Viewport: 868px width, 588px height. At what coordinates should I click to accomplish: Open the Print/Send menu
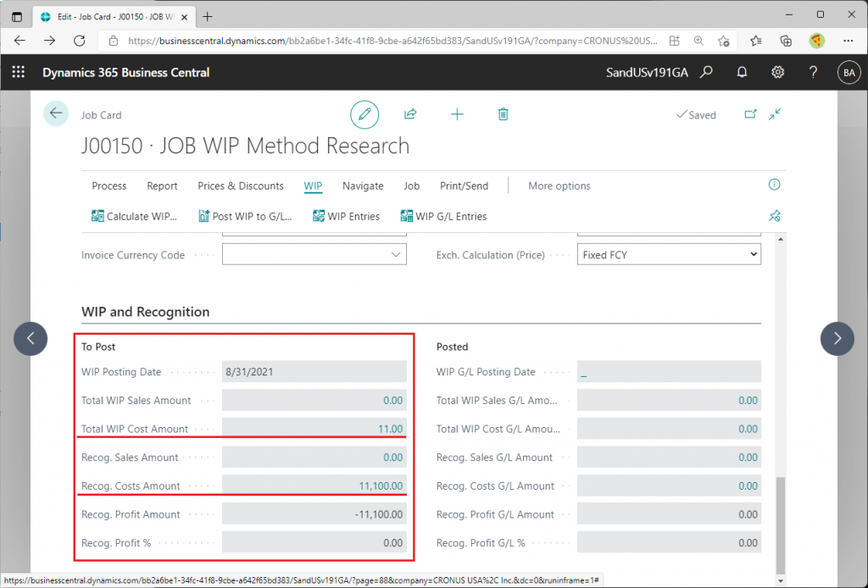coord(464,186)
